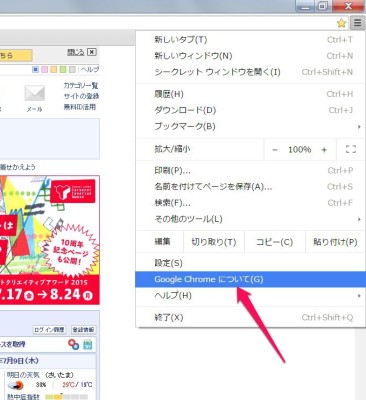Screen dimensions: 366x400
Task: Click the zoom in plus button
Action: tap(324, 150)
